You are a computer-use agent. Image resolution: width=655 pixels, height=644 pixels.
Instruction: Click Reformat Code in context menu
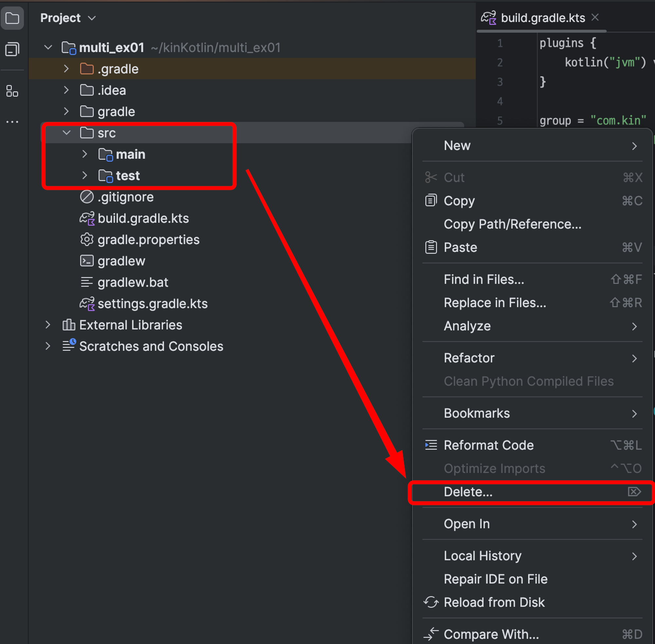(x=489, y=445)
